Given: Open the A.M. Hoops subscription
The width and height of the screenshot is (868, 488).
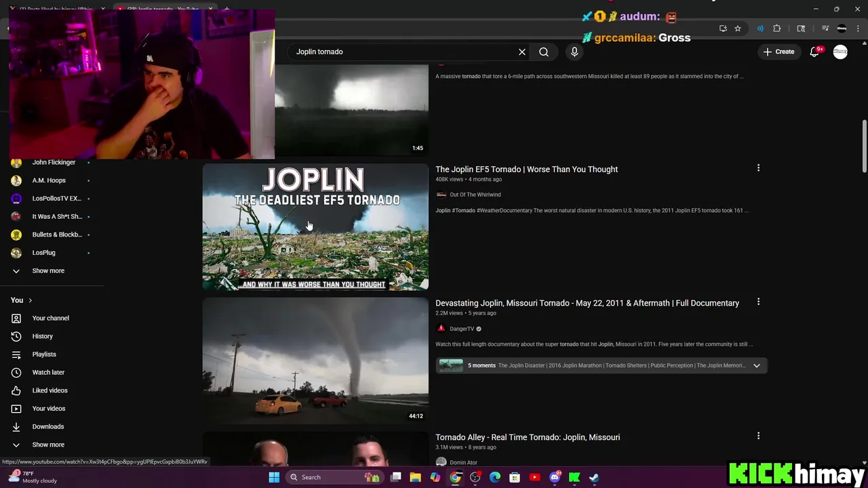Looking at the screenshot, I should coord(49,180).
